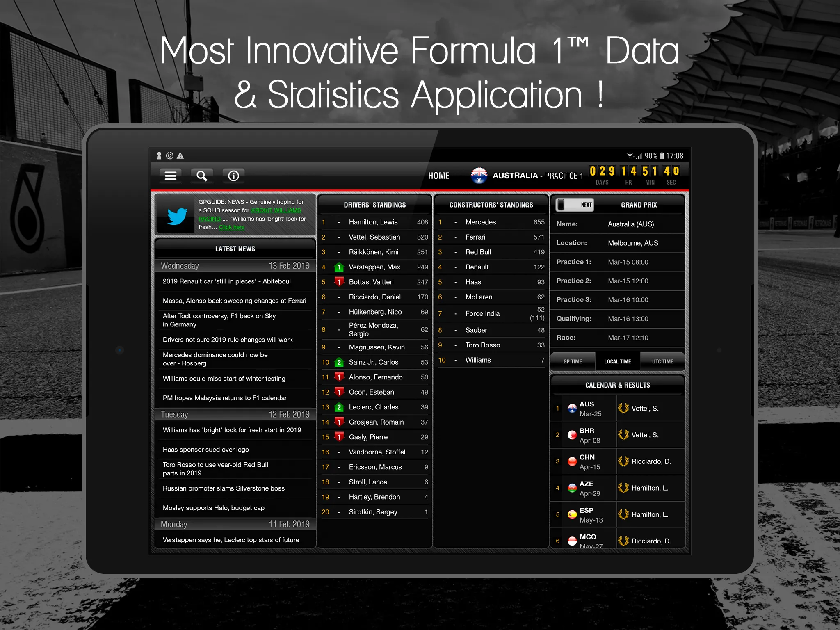Click the search magnifier icon
The height and width of the screenshot is (630, 840).
[x=203, y=176]
